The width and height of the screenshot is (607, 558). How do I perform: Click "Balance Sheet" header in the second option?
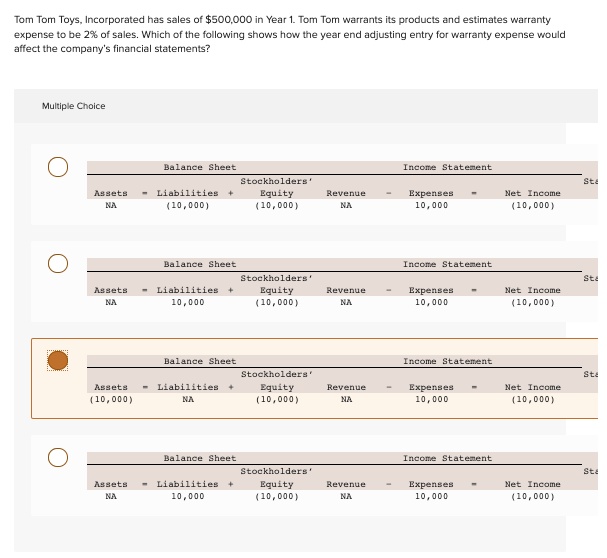click(200, 264)
